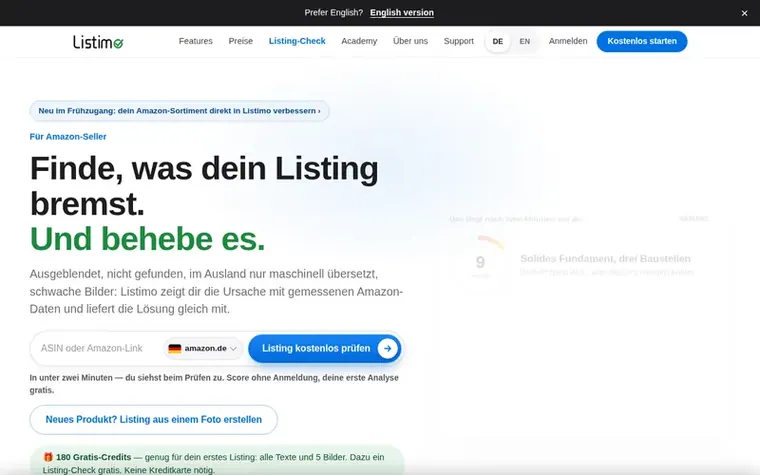Go to the Preise page
The width and height of the screenshot is (760, 475).
(x=240, y=41)
